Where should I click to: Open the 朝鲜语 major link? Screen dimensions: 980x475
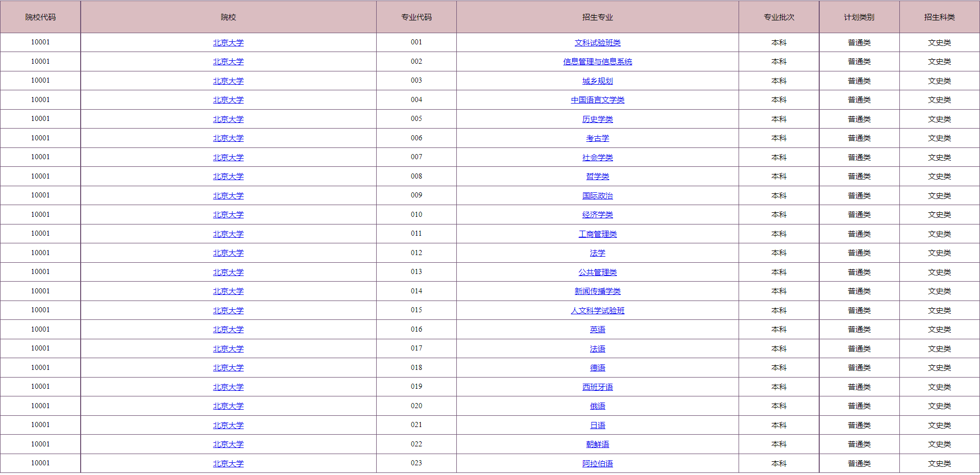597,444
